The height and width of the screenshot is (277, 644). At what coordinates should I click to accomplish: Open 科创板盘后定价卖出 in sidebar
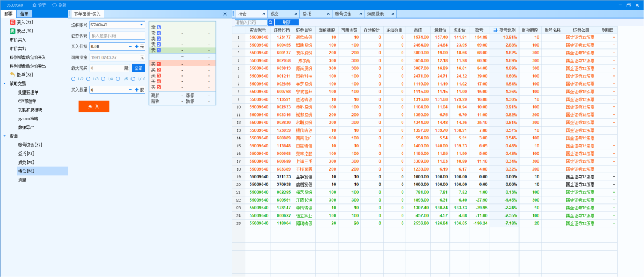tap(28, 66)
